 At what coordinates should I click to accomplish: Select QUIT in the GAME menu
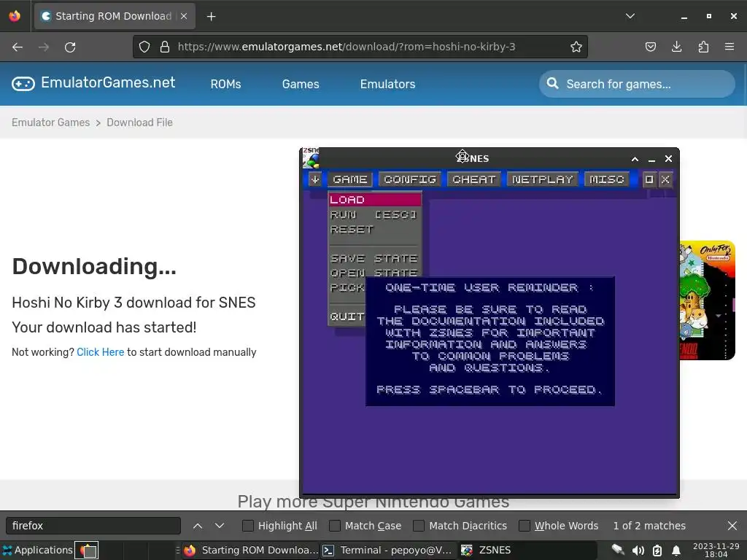pos(347,316)
